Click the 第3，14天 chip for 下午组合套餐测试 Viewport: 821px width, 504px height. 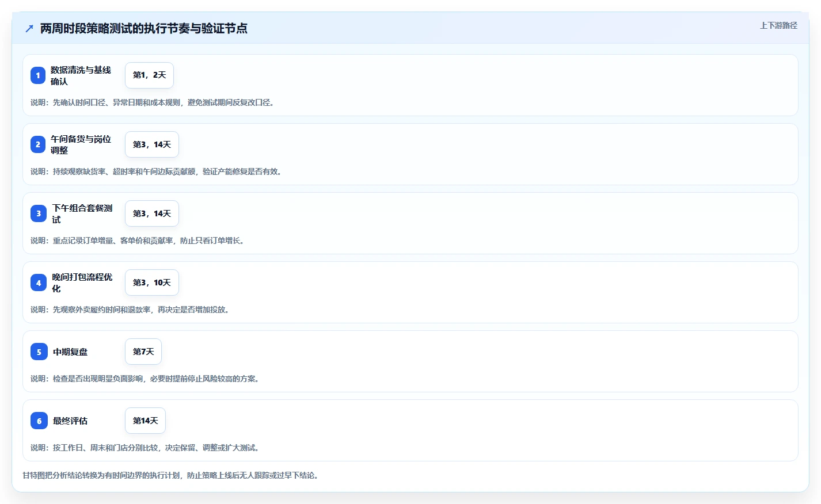click(x=152, y=213)
